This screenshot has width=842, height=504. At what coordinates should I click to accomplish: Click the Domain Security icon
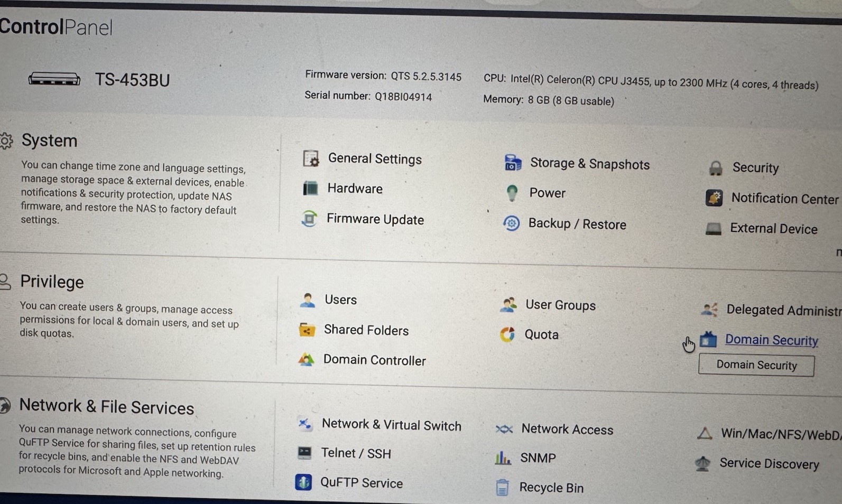click(x=708, y=340)
